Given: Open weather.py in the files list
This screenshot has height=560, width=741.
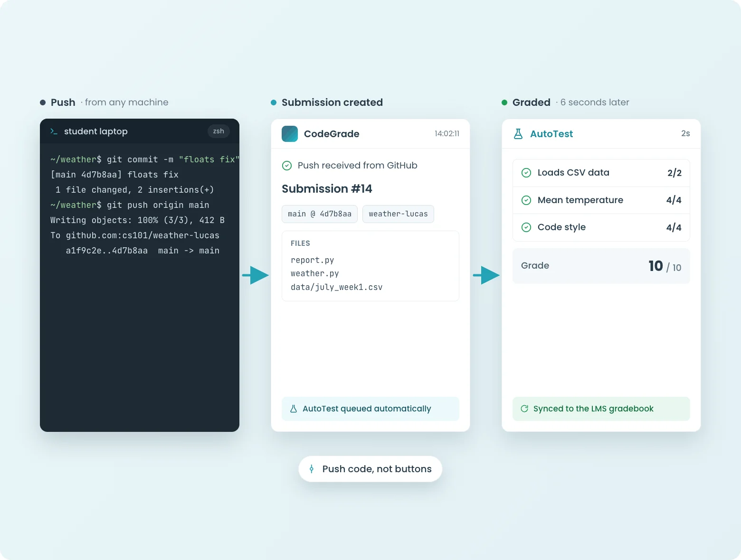Looking at the screenshot, I should [315, 273].
